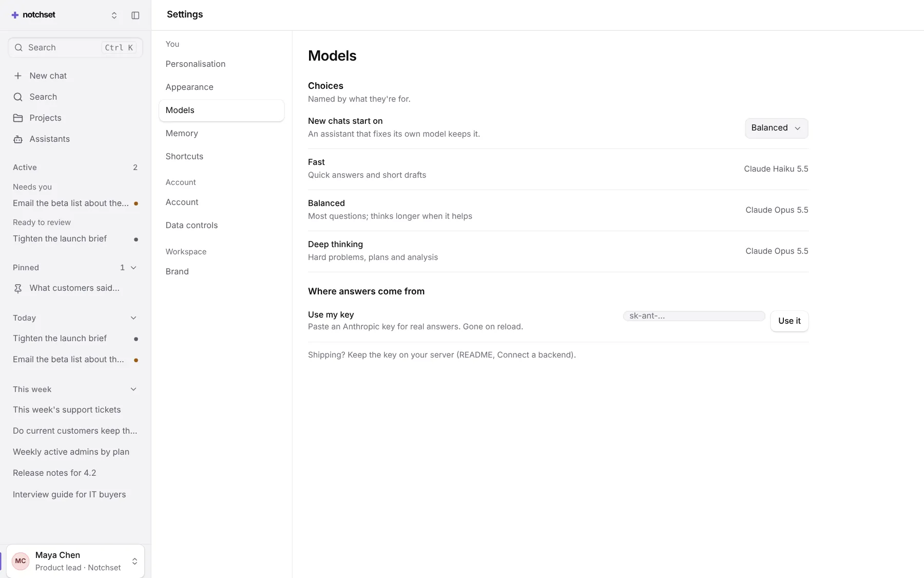This screenshot has height=578, width=924.
Task: Open Interview guide for IT buyers chat
Action: 75,495
